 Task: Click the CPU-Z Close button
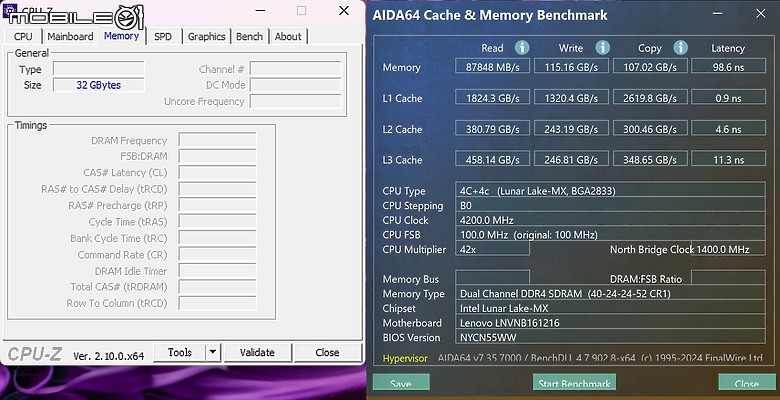(x=327, y=352)
